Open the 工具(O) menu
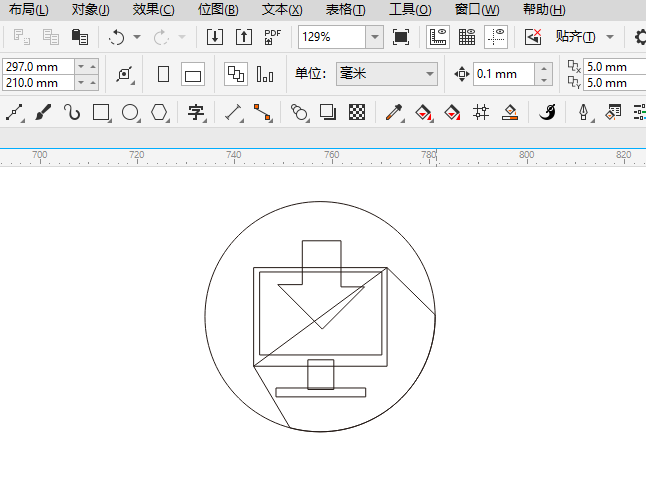Screen dimensions: 646x490 coord(410,9)
